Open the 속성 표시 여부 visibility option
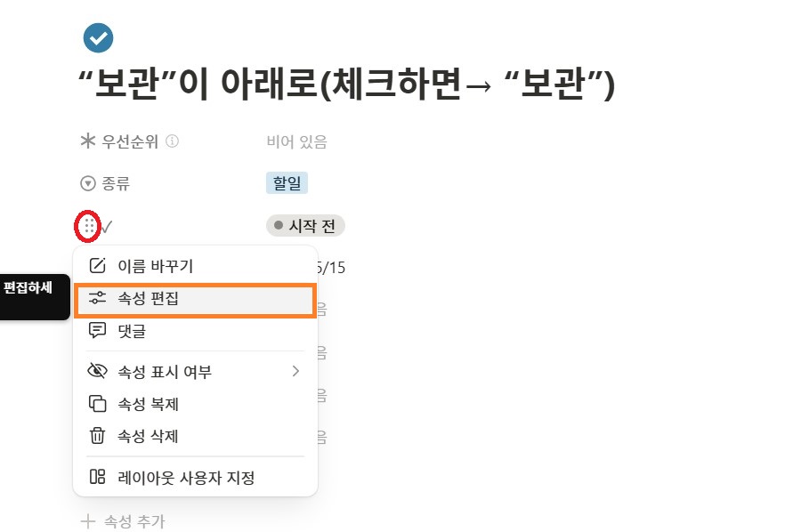The image size is (809, 532). click(165, 371)
